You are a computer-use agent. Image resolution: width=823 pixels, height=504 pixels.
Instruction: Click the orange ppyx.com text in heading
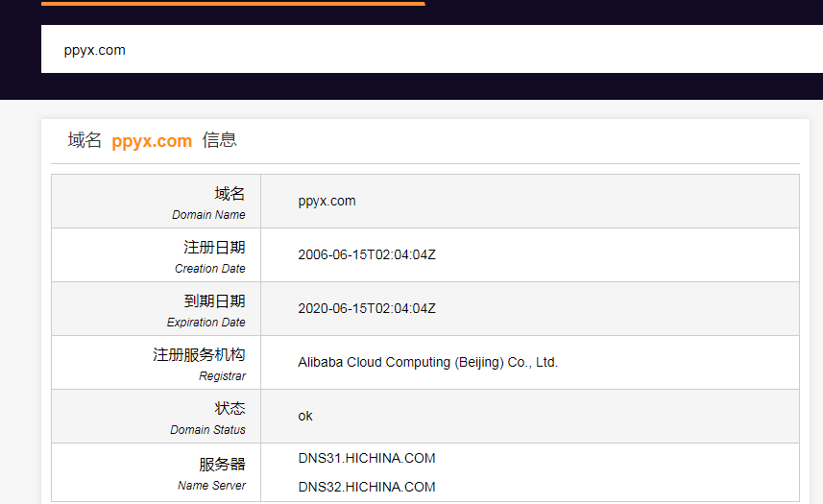[x=152, y=141]
